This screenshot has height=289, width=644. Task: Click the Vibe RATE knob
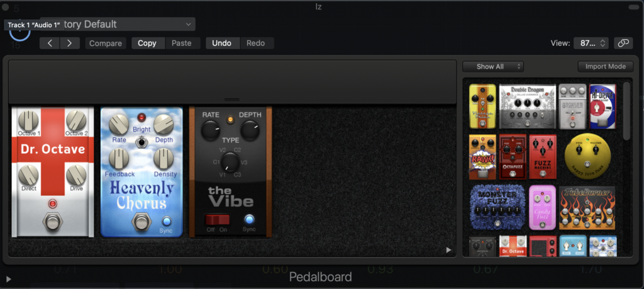coord(210,131)
